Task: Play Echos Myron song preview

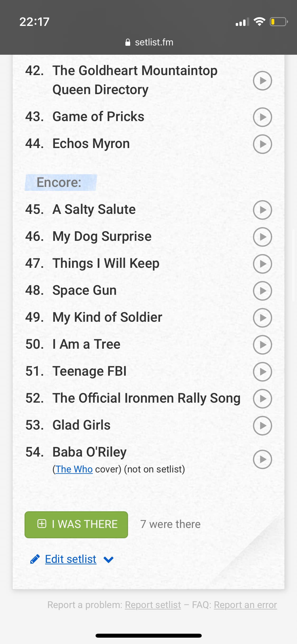Action: 262,144
